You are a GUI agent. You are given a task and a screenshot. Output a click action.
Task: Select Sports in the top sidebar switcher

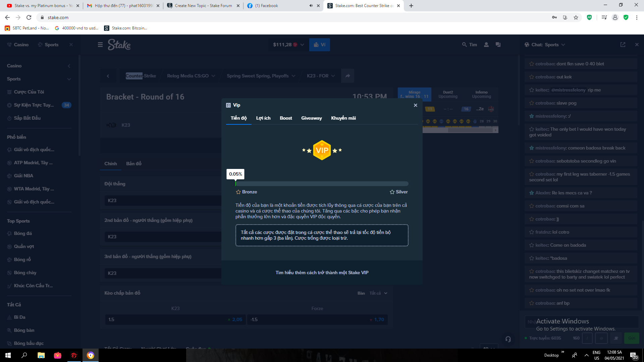tap(48, 45)
